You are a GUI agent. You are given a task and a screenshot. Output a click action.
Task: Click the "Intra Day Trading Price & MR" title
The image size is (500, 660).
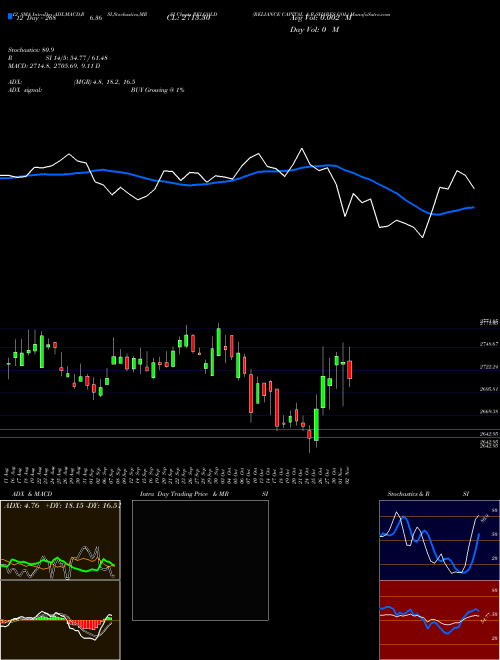(184, 494)
